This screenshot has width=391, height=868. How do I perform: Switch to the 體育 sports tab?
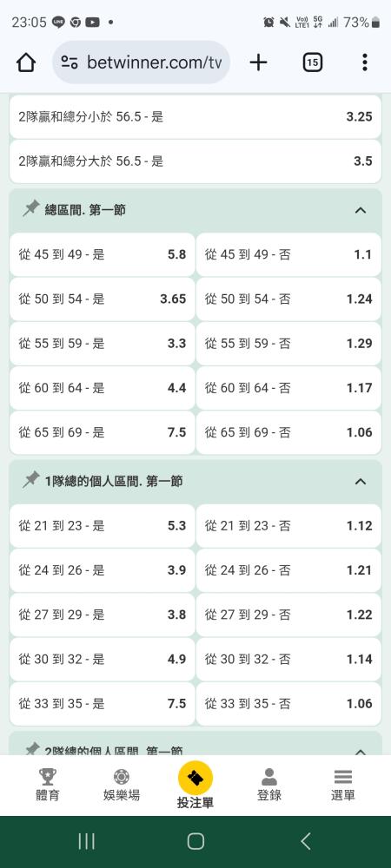47,785
